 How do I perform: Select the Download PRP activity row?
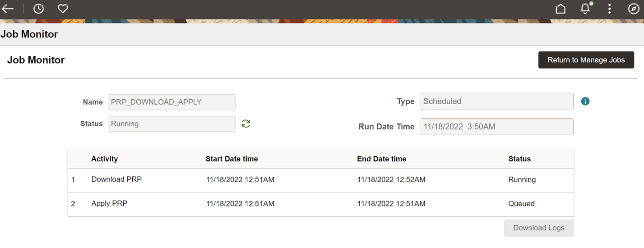pyautogui.click(x=116, y=179)
